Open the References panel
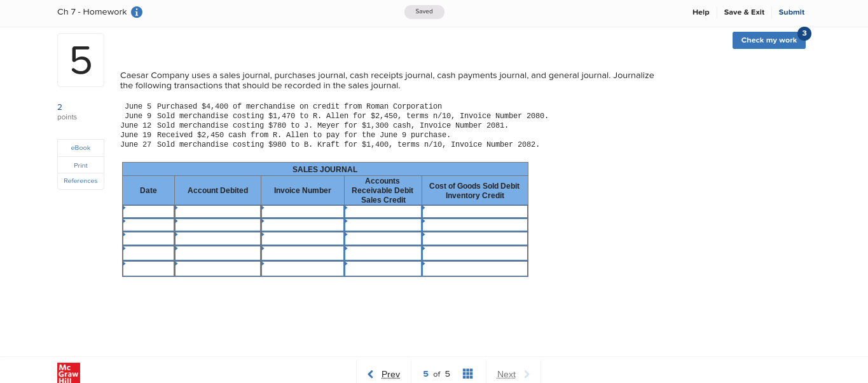The height and width of the screenshot is (383, 868). (x=80, y=180)
